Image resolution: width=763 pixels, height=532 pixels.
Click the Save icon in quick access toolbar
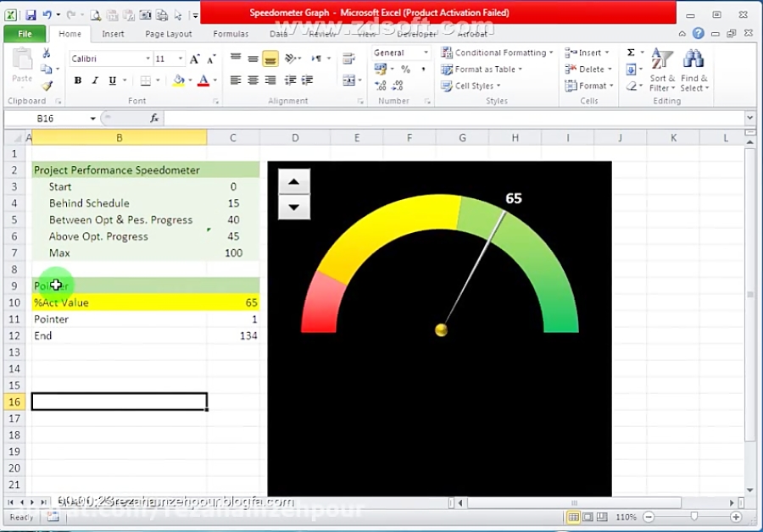31,14
